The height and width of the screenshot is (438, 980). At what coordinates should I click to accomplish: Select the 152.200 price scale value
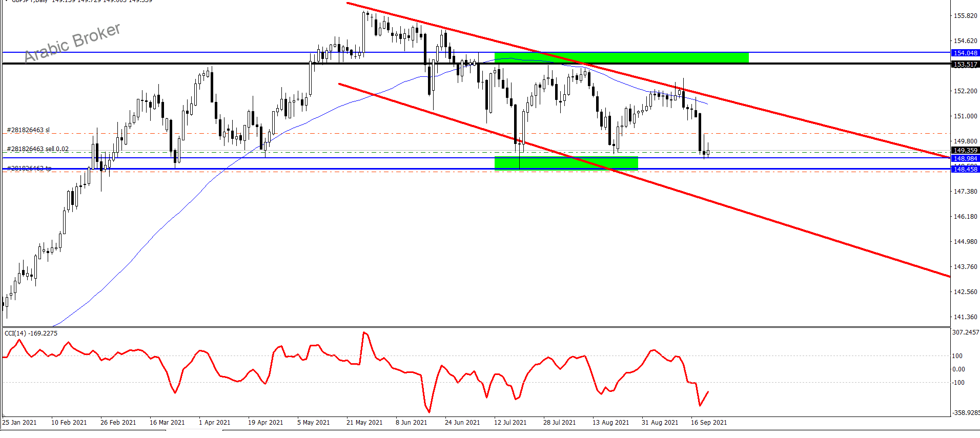(965, 91)
